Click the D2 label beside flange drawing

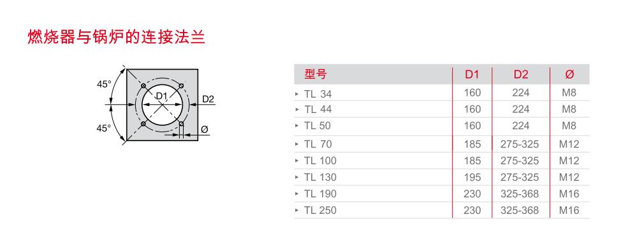click(x=209, y=99)
